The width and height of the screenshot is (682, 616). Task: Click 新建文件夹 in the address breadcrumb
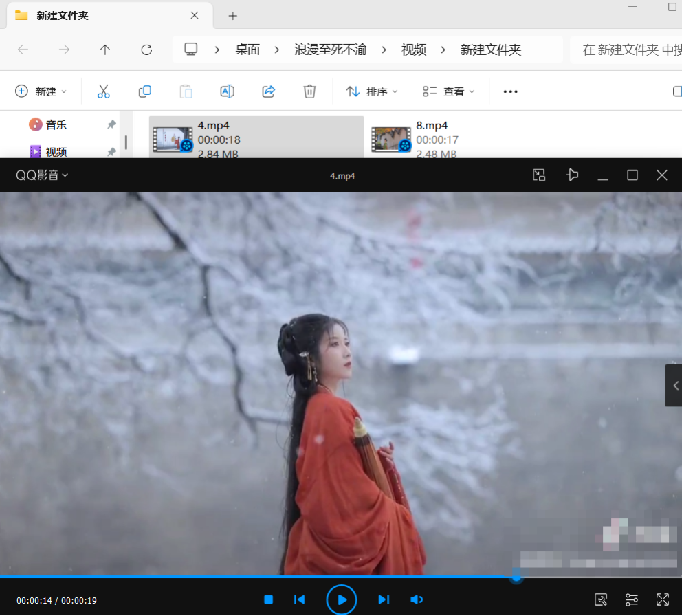point(491,49)
